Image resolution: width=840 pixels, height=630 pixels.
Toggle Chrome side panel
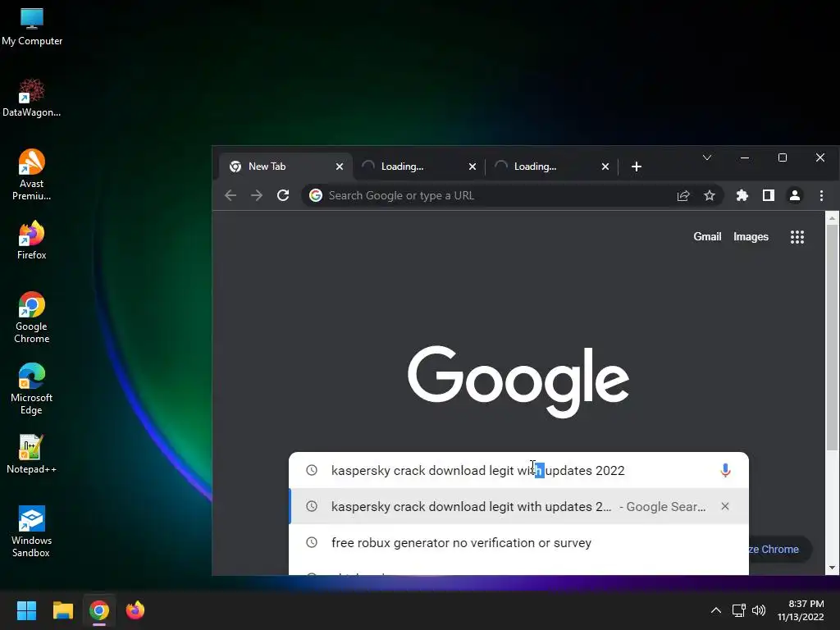[x=768, y=195]
